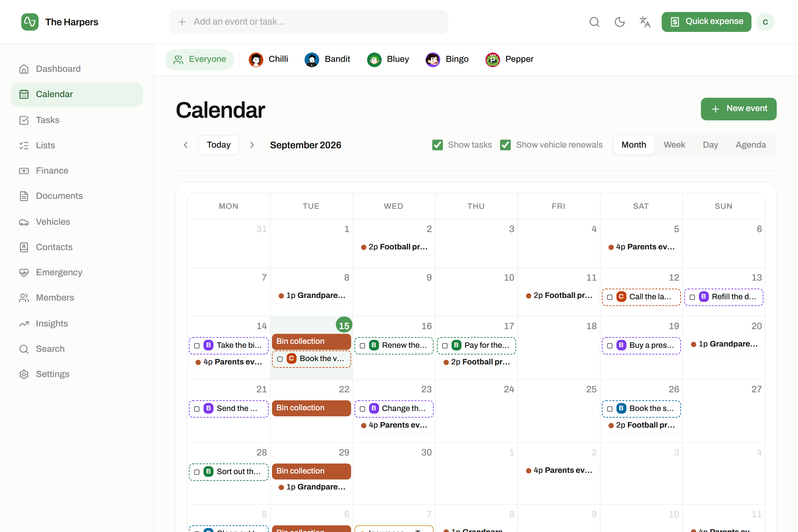Image resolution: width=798 pixels, height=532 pixels.
Task: Select the Everyone filter
Action: [199, 60]
